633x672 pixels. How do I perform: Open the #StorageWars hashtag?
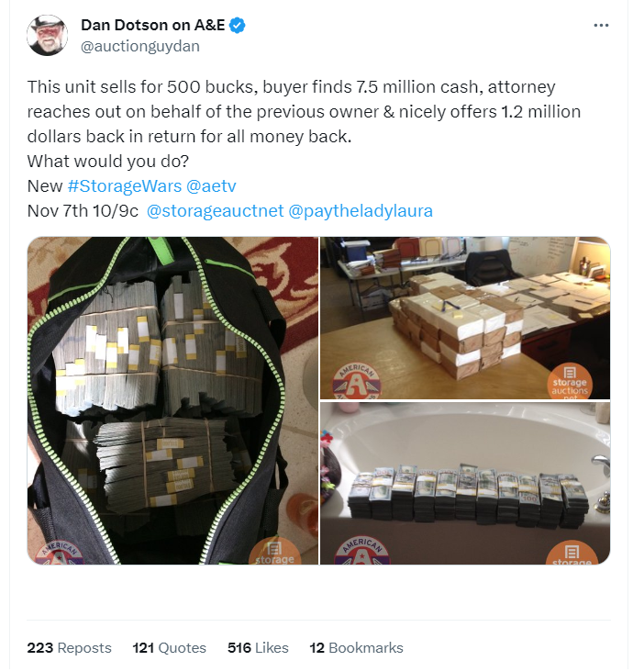coord(125,186)
